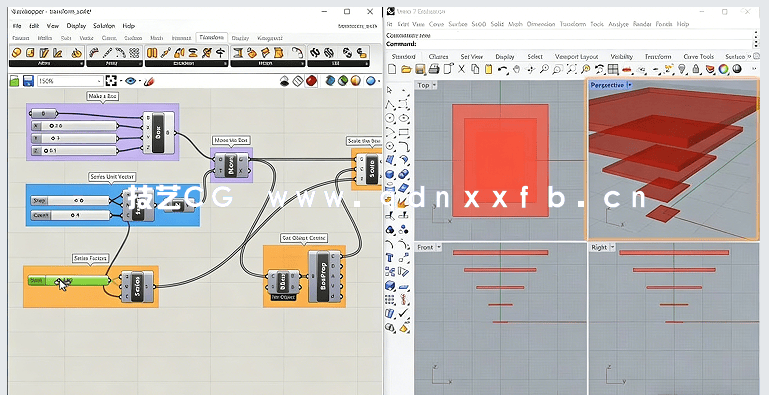
Task: Click the orange Explode icon in Rhino sidebar
Action: pyautogui.click(x=404, y=202)
